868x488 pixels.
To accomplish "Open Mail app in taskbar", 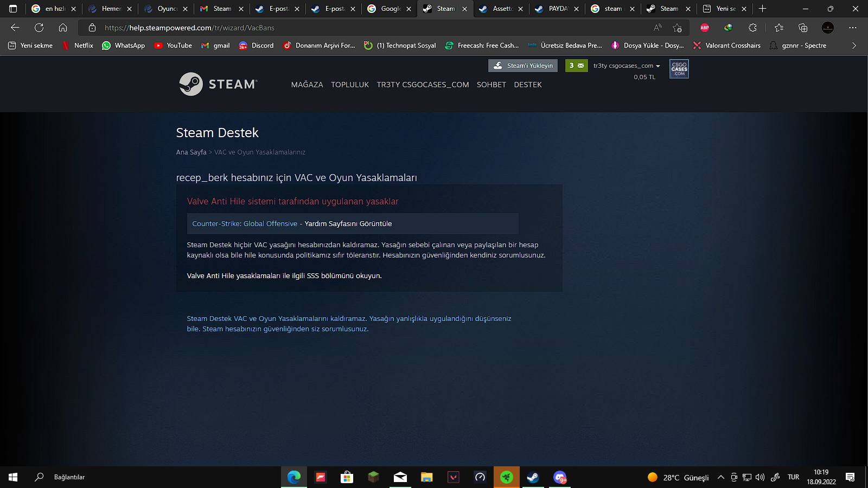I will (x=400, y=477).
